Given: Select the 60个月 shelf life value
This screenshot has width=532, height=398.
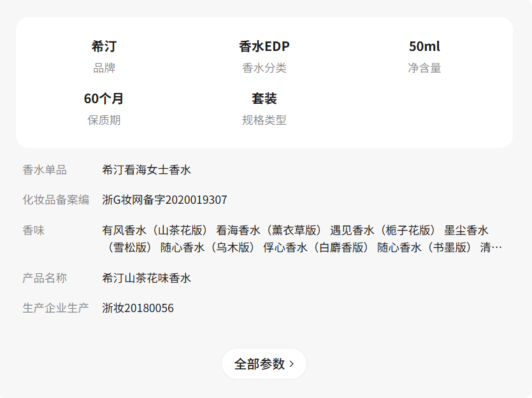Looking at the screenshot, I should [104, 99].
